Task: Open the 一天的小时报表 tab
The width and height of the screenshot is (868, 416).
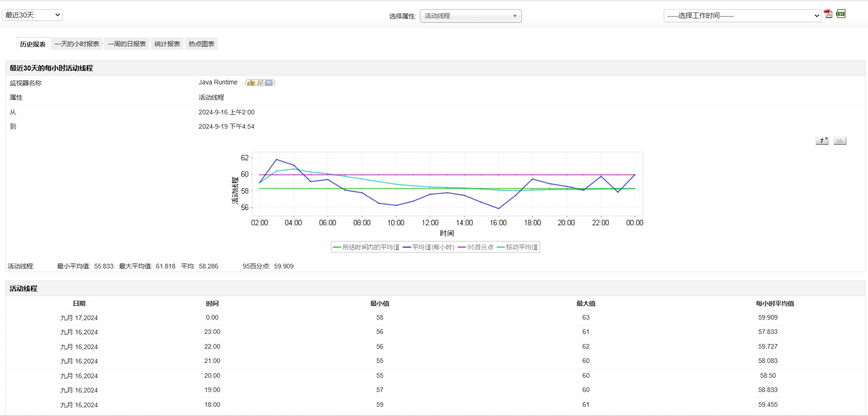Action: 77,44
